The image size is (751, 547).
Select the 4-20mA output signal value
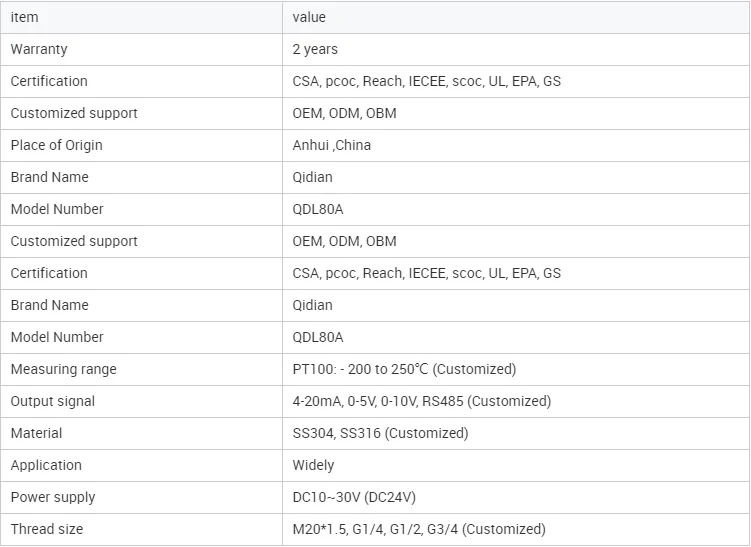[x=421, y=401]
